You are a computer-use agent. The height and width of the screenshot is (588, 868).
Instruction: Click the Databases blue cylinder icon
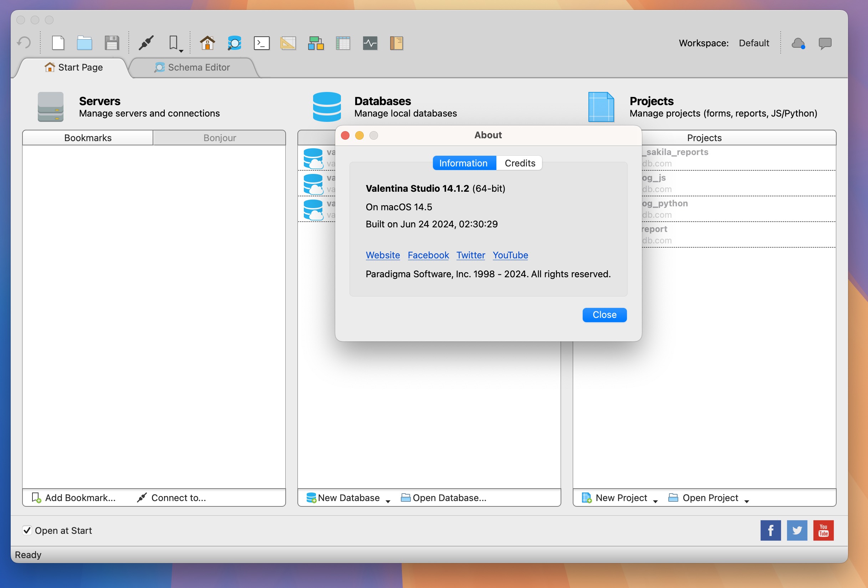327,107
